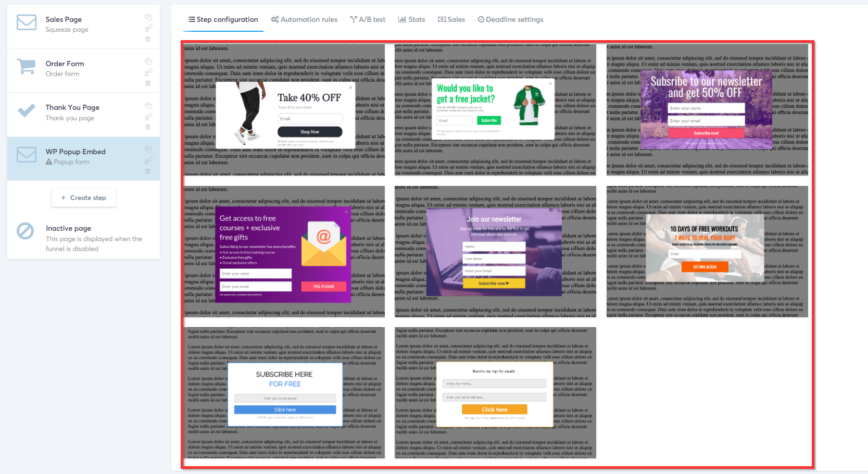Click the Create step button
The image size is (868, 474).
point(83,198)
